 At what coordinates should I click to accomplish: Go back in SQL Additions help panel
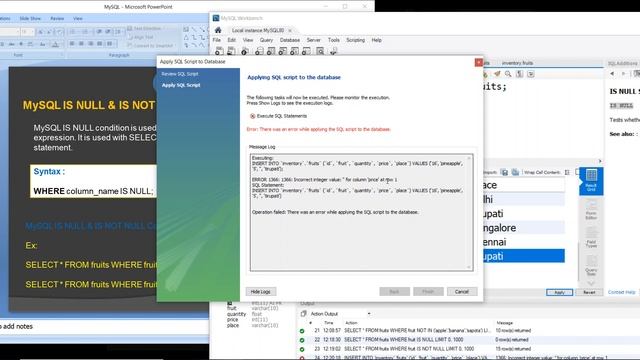tap(612, 73)
